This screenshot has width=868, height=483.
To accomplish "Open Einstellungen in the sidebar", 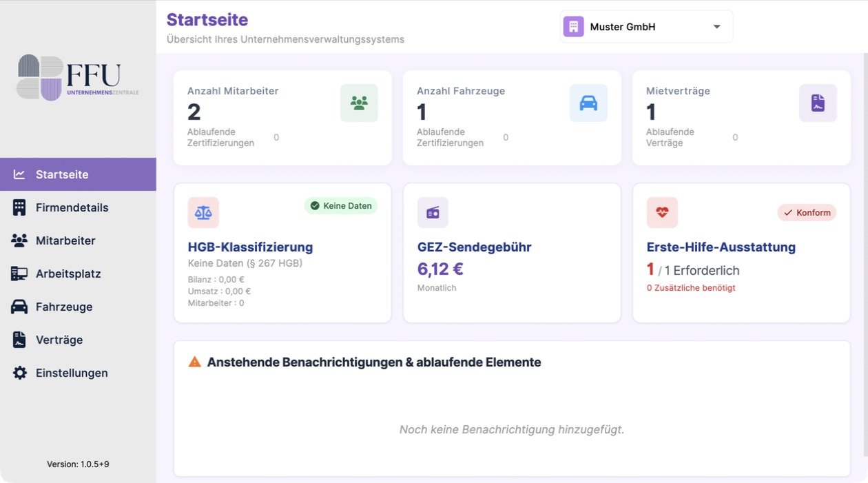I will click(x=78, y=373).
